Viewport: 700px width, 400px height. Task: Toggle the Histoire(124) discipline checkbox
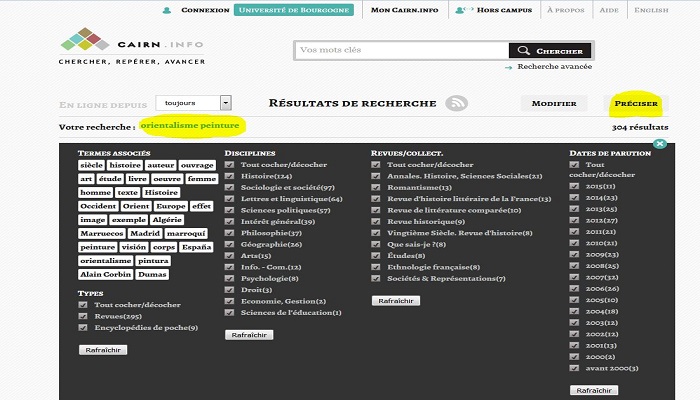coord(230,176)
